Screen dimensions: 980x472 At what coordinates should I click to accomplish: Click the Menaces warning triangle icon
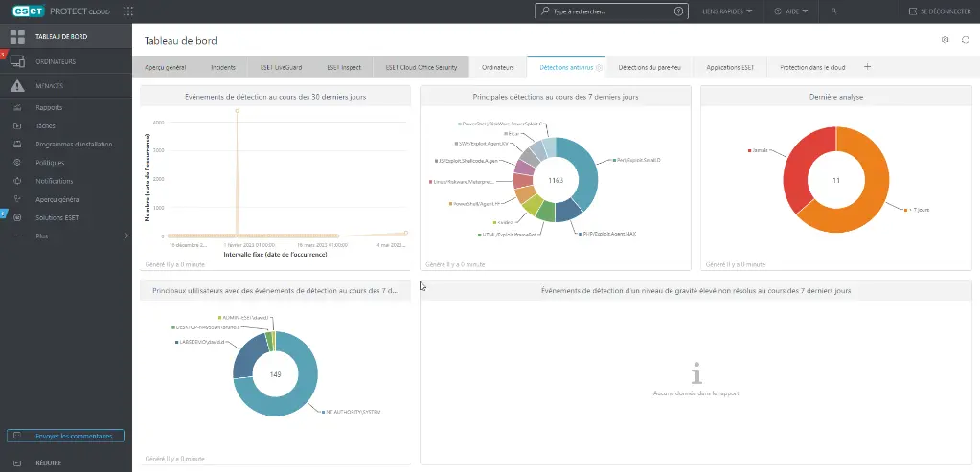[x=17, y=86]
